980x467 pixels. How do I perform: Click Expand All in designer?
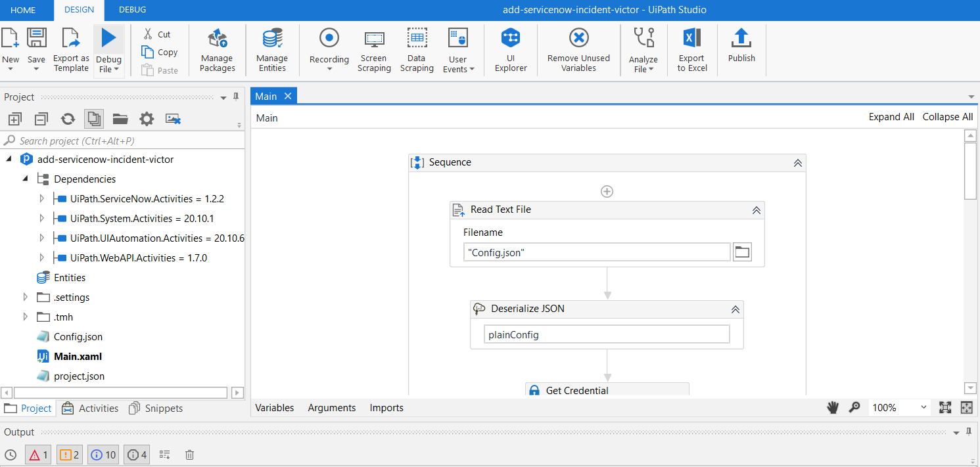click(x=891, y=117)
